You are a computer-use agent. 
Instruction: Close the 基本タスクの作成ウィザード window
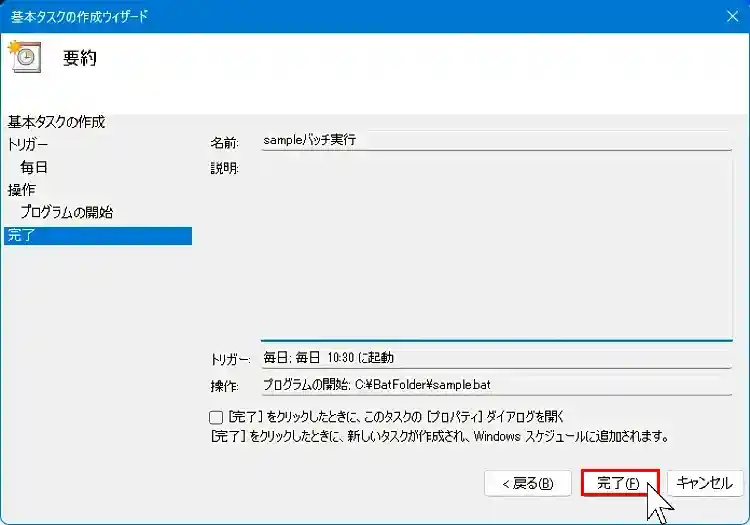click(x=732, y=16)
